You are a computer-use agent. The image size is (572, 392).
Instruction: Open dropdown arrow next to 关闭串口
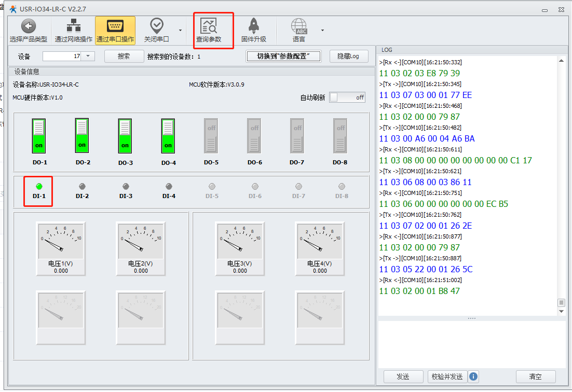click(180, 30)
